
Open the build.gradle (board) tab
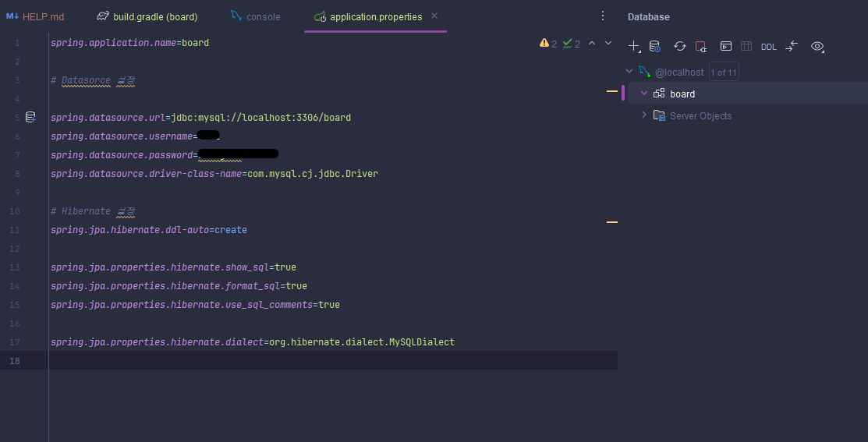tap(147, 16)
